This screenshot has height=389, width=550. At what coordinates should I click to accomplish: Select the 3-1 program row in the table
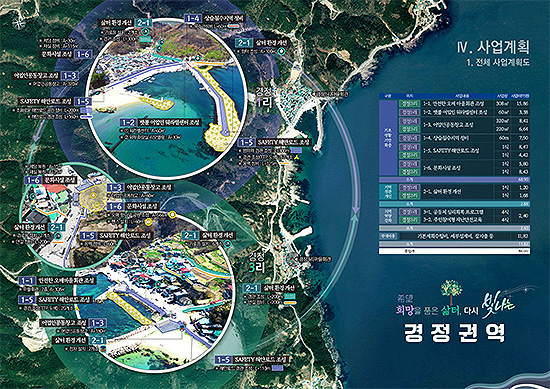point(464,212)
